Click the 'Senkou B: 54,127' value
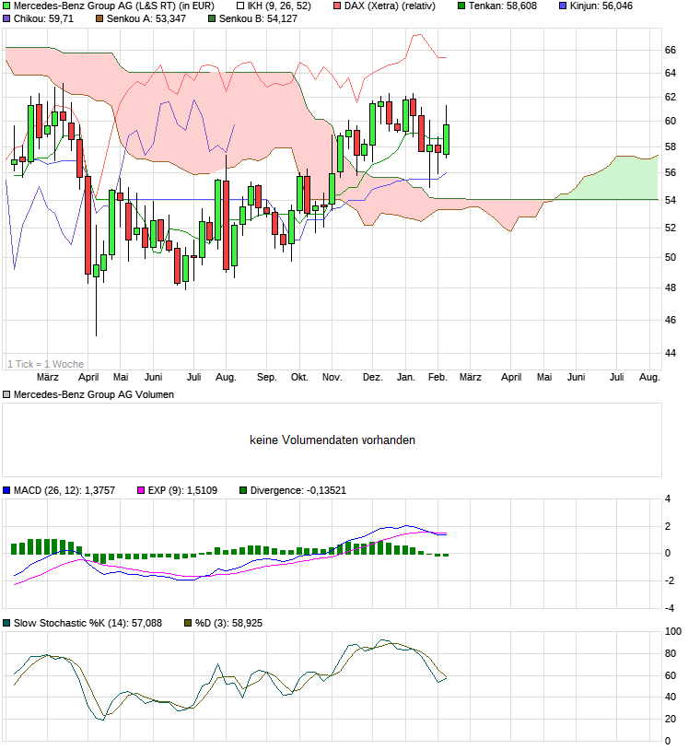Screen dimensions: 700x750 pyautogui.click(x=258, y=19)
